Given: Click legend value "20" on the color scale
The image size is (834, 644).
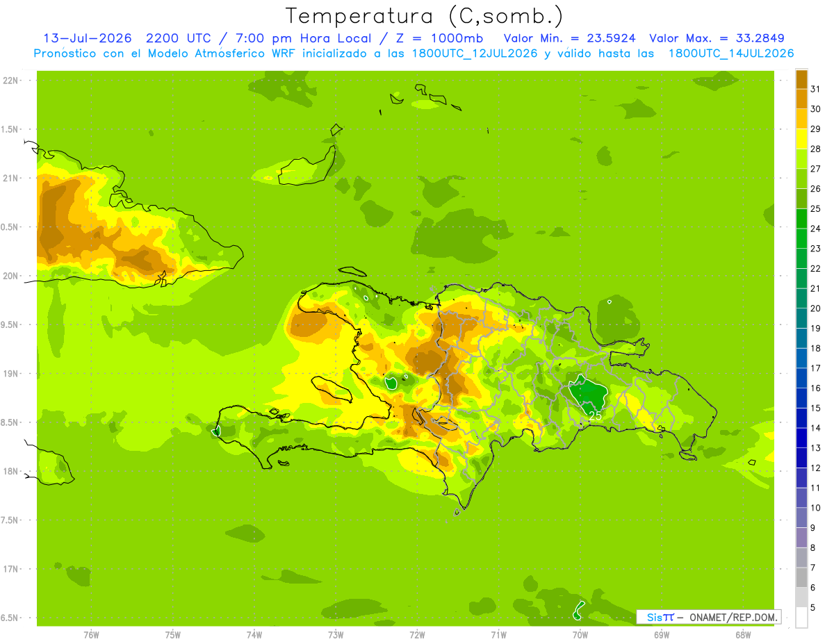Looking at the screenshot, I should pos(816,308).
